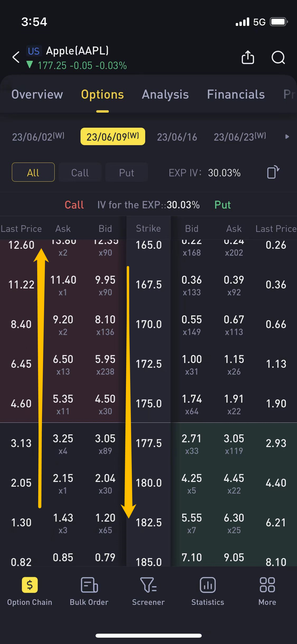297x644 pixels.
Task: Keep the All filter selected
Action: click(33, 172)
